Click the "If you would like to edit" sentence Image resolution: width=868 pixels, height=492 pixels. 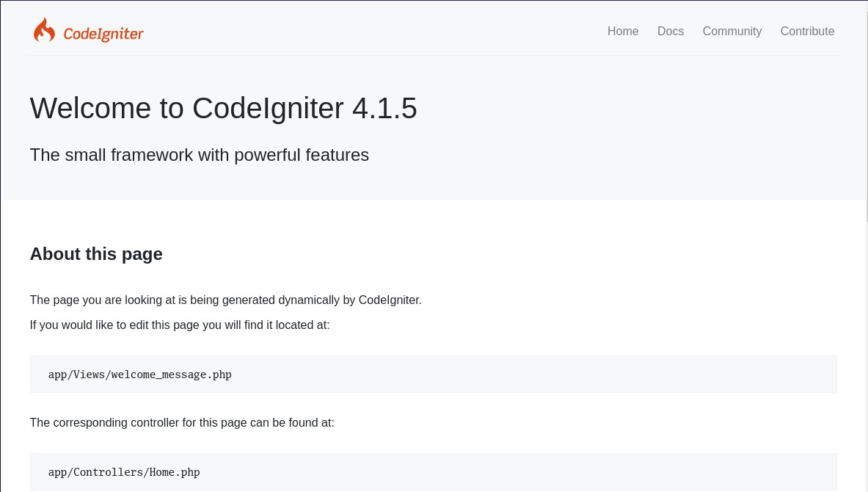coord(180,325)
